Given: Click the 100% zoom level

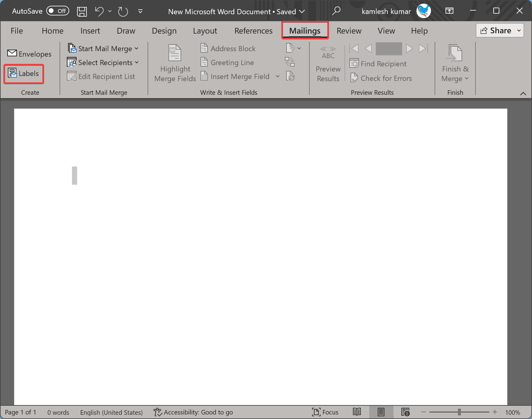Looking at the screenshot, I should (x=513, y=412).
